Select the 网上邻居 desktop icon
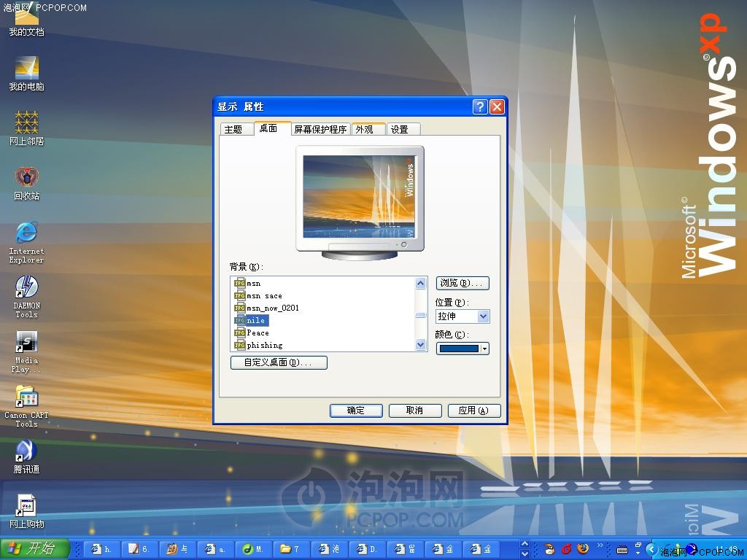 [x=27, y=128]
